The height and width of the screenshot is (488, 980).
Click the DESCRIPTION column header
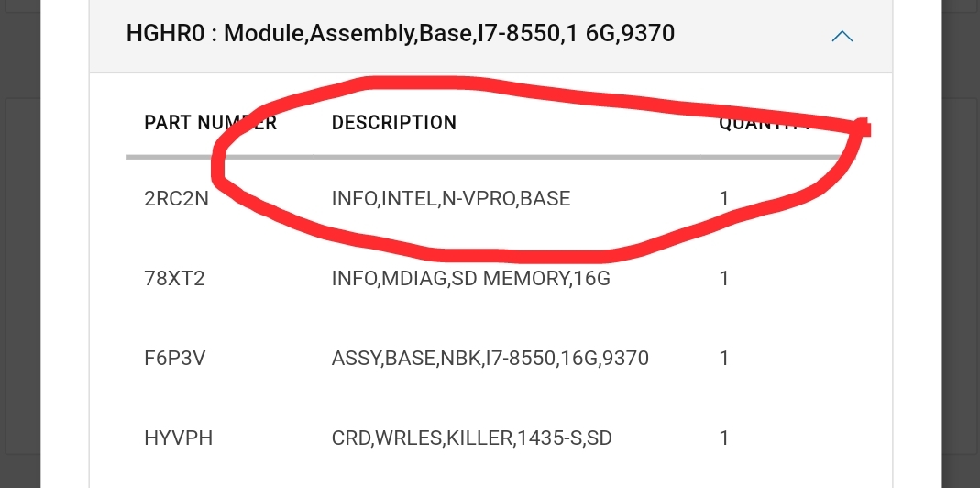point(394,123)
